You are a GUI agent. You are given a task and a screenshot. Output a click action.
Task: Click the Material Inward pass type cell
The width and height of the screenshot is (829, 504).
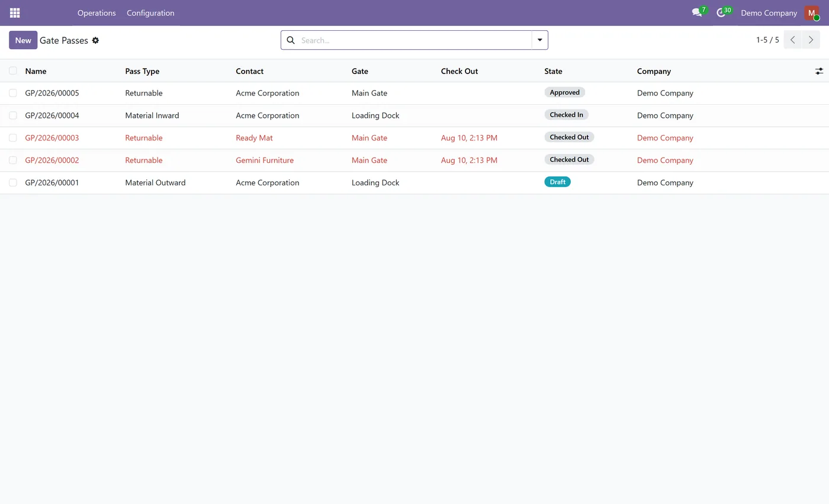point(152,115)
